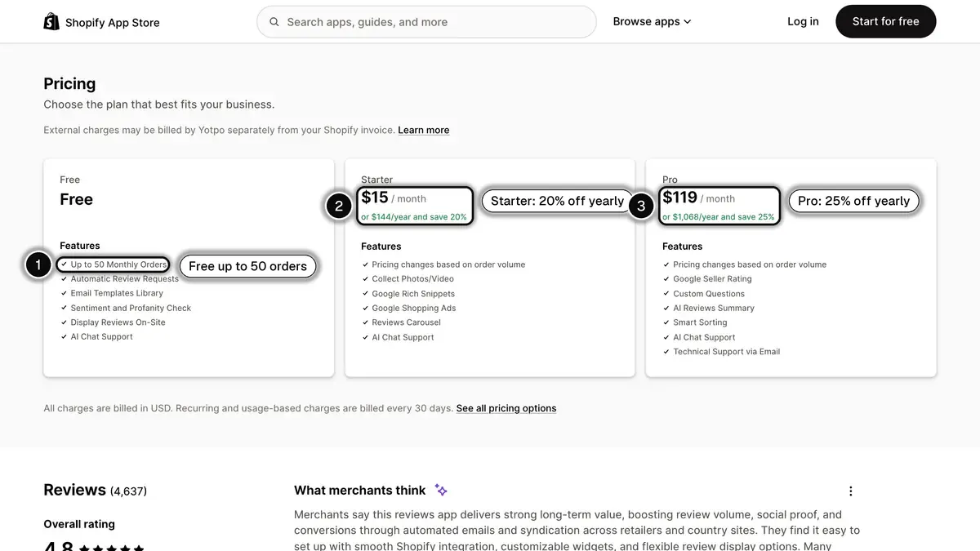This screenshot has width=980, height=551.
Task: Click Sentiment and Profanity Check feature
Action: pyautogui.click(x=131, y=308)
